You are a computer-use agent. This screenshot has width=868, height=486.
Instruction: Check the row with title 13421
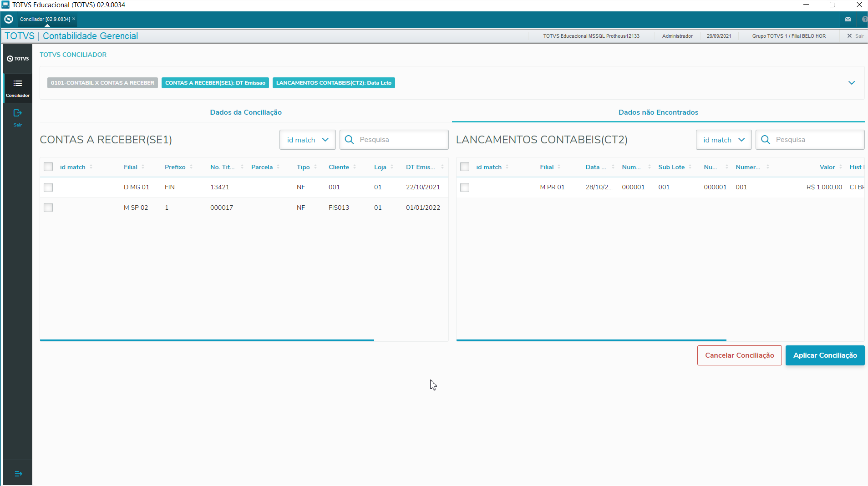48,187
